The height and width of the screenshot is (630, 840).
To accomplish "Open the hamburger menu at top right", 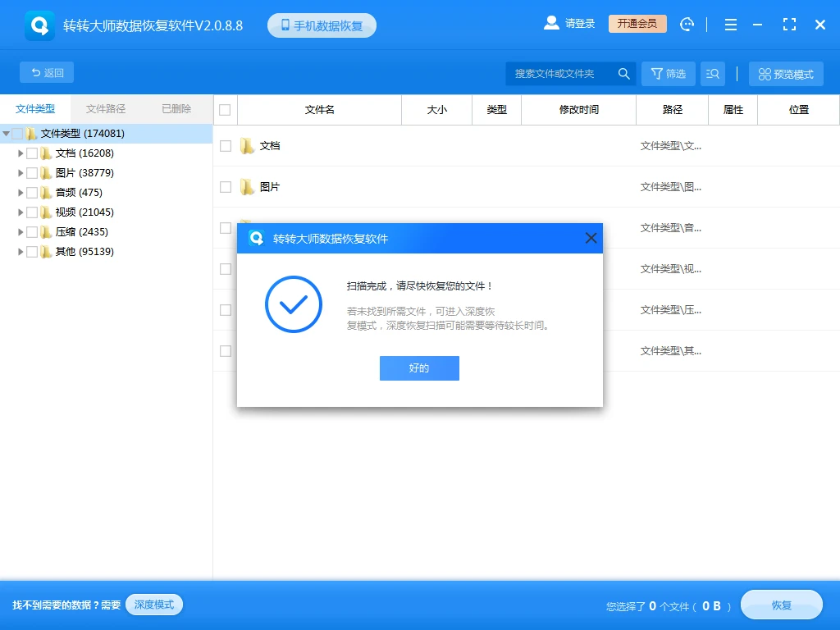I will point(730,24).
